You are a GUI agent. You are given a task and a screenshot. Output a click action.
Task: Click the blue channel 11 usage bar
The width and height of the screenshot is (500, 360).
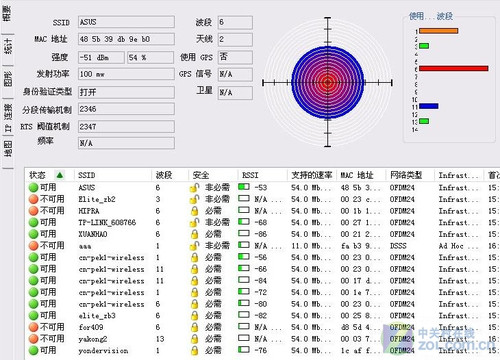(428, 106)
